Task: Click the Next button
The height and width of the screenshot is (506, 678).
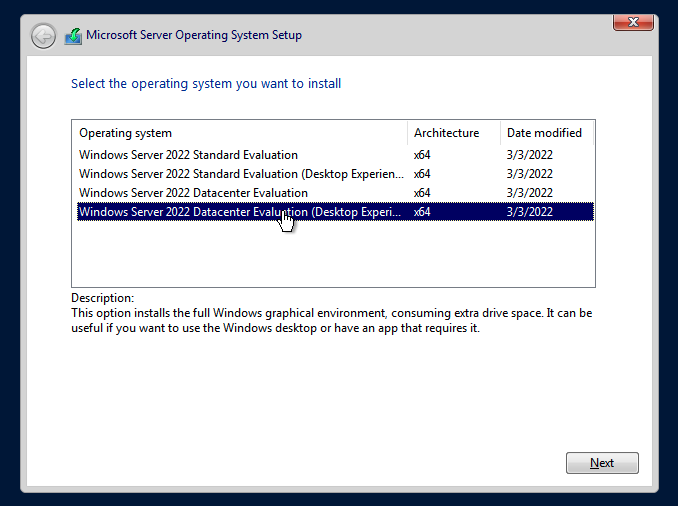Action: [602, 463]
